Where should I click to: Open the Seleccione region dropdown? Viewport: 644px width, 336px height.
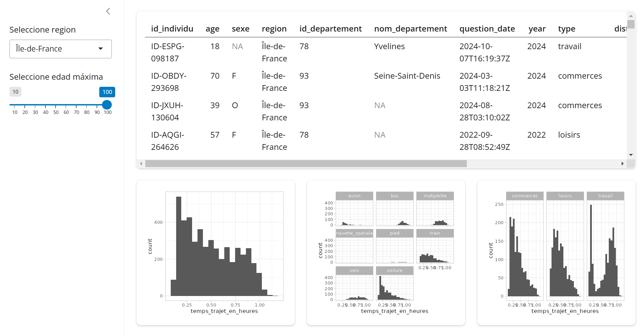(60, 49)
